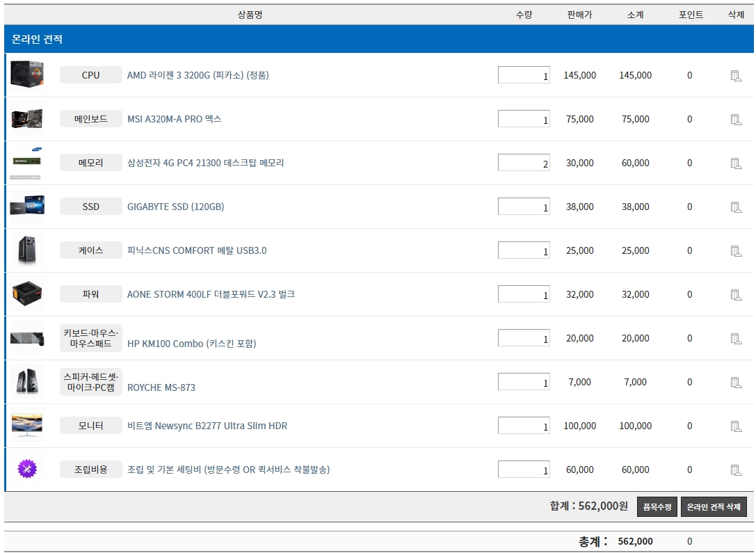Click the 모니터 category tag
The width and height of the screenshot is (756, 553).
click(90, 426)
